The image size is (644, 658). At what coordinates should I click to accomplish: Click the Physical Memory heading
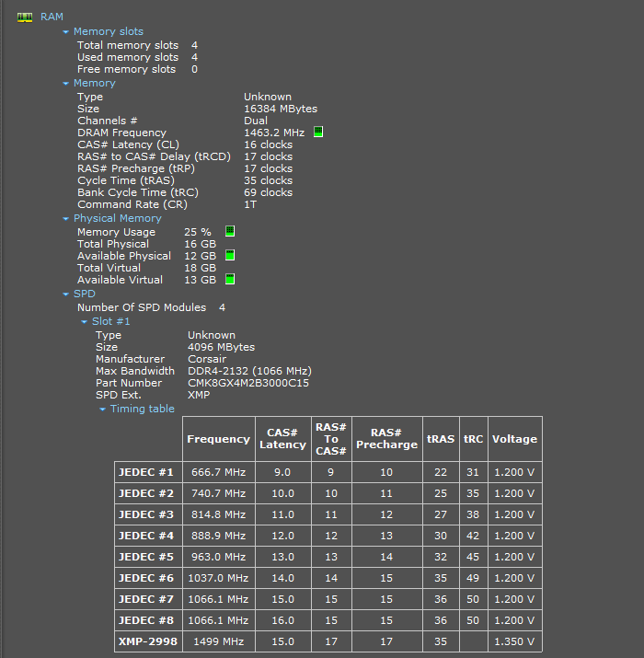point(118,218)
